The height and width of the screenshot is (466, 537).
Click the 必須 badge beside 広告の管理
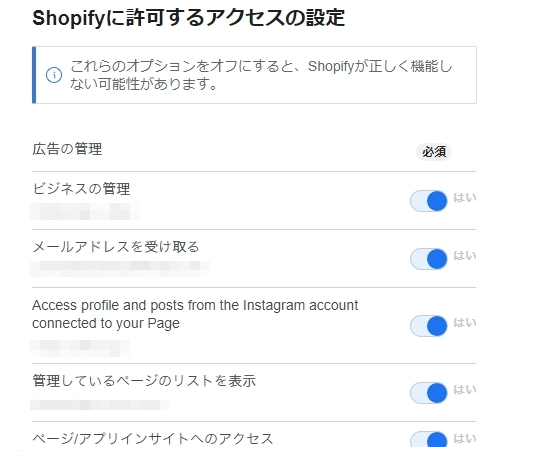(x=434, y=152)
